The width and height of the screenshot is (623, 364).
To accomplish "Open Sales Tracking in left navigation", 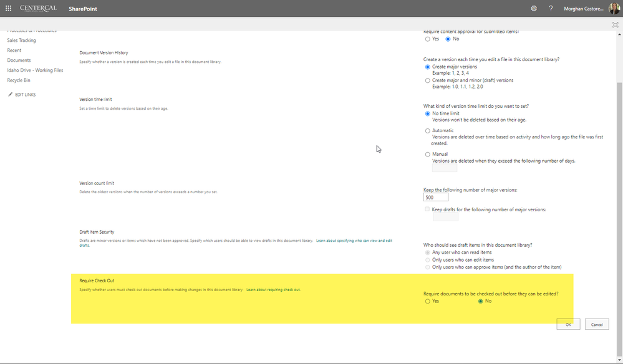I will 21,40.
